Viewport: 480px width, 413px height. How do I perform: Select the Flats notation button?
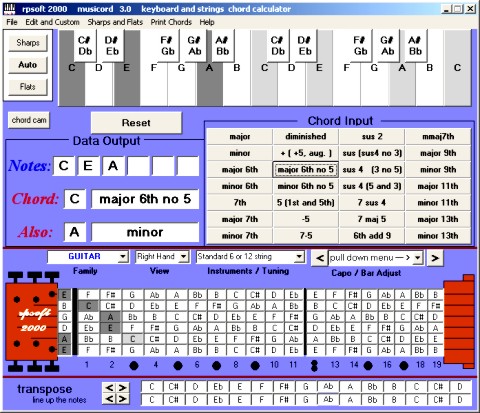(x=28, y=87)
